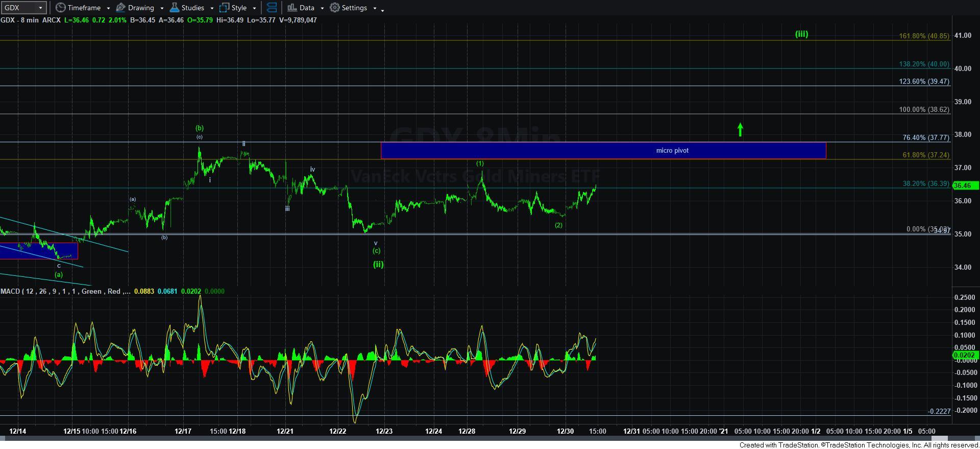This screenshot has height=449, width=980.
Task: Click the 38.20% (36.39) Fibonacci label
Action: point(926,184)
